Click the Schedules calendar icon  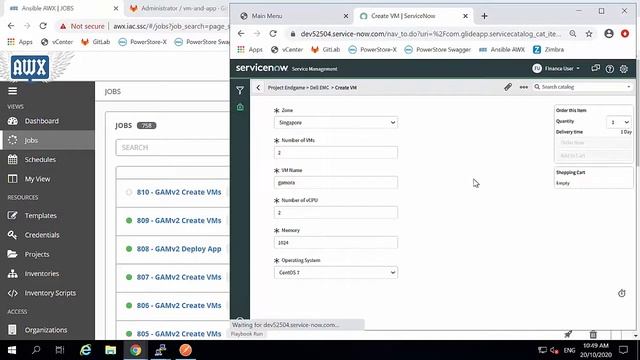(13, 160)
